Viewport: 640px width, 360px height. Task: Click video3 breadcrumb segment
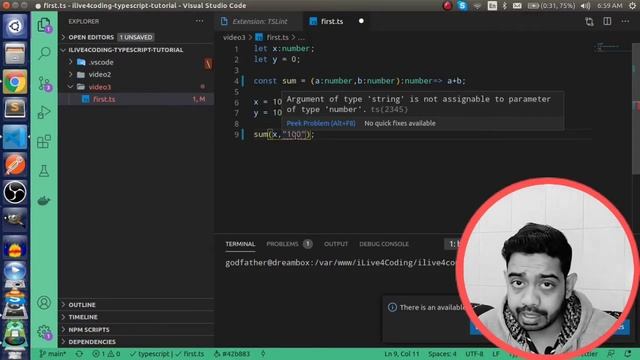coord(234,37)
